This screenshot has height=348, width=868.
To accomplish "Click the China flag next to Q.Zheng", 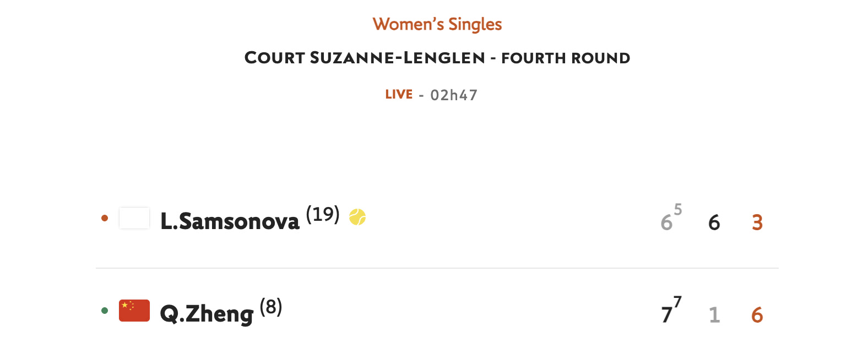I will point(134,311).
